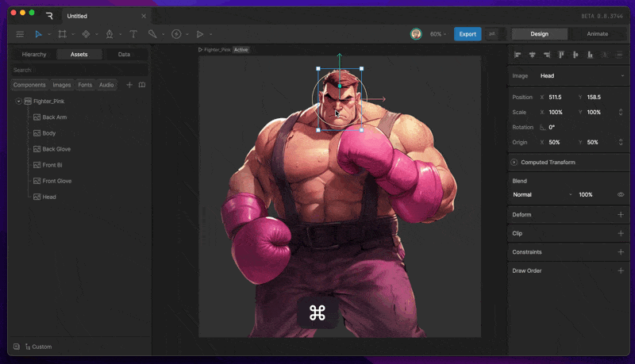The width and height of the screenshot is (635, 364).
Task: Toggle Head visibility eye icon
Action: point(621,194)
